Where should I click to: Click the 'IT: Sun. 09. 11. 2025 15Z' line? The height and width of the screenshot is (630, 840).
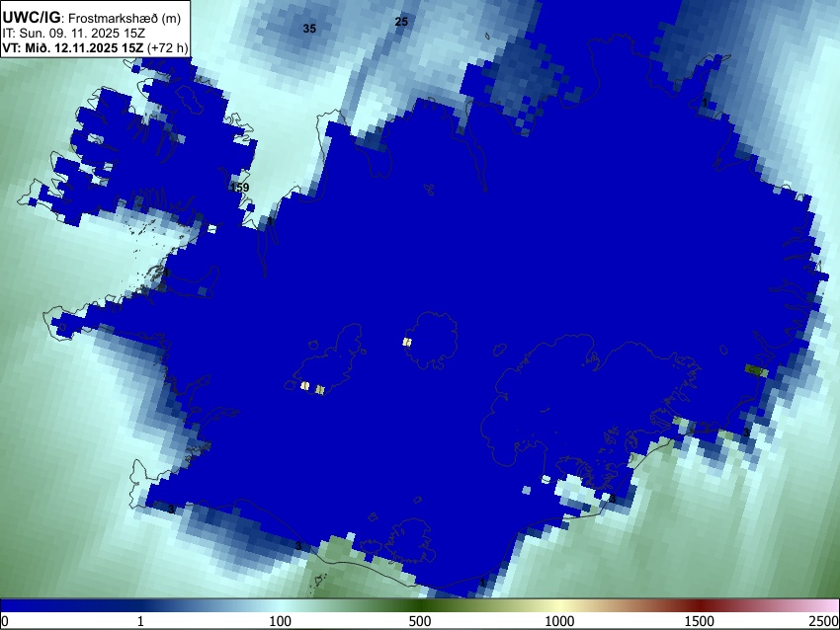pyautogui.click(x=73, y=34)
